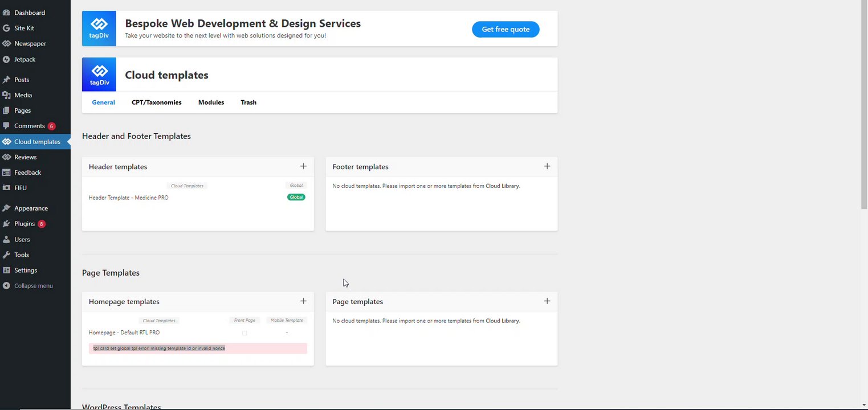Open Cloud Library link in Page templates

502,321
